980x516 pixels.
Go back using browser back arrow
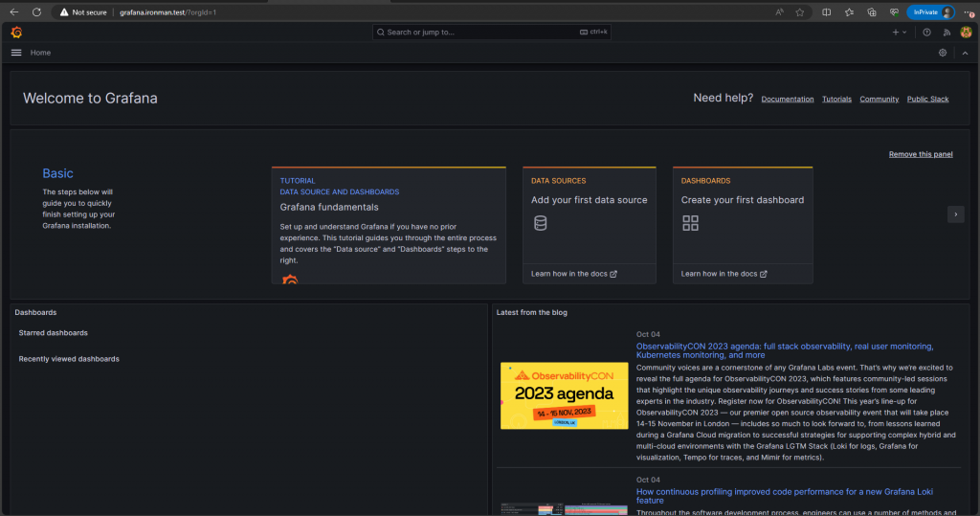(13, 11)
